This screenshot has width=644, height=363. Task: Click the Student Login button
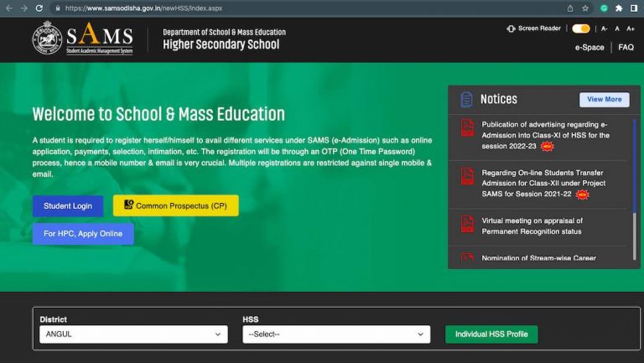(68, 205)
